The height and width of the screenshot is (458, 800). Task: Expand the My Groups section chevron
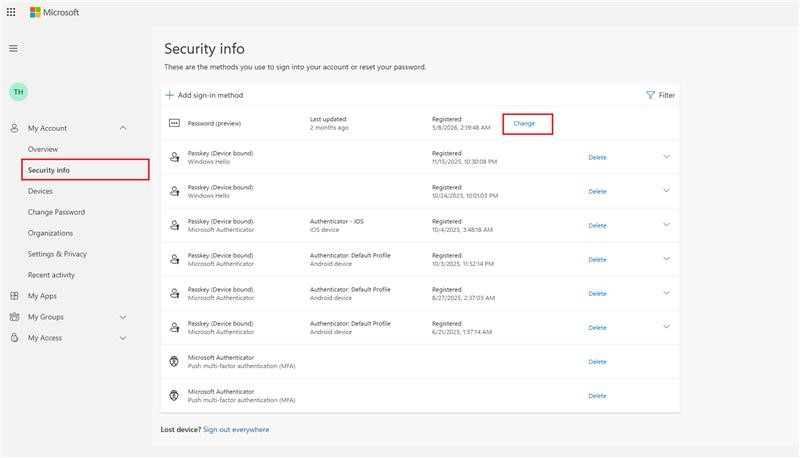[123, 317]
